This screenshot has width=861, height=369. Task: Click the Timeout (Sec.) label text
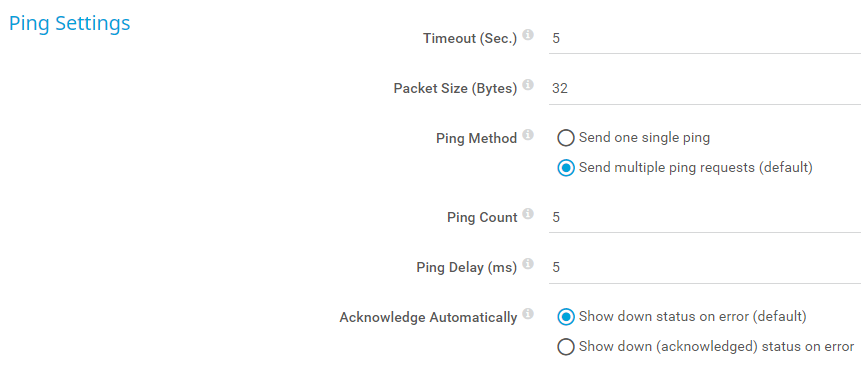coord(470,39)
